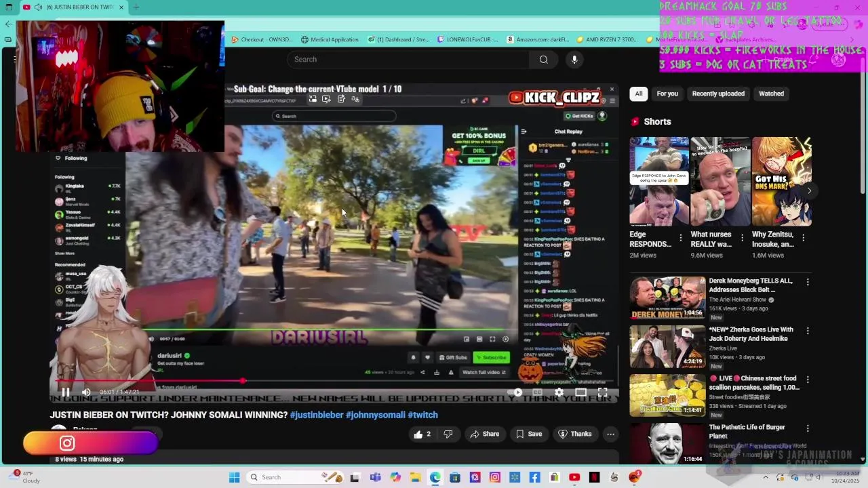Click the #justinbieber hashtag
This screenshot has width=868, height=488.
317,415
